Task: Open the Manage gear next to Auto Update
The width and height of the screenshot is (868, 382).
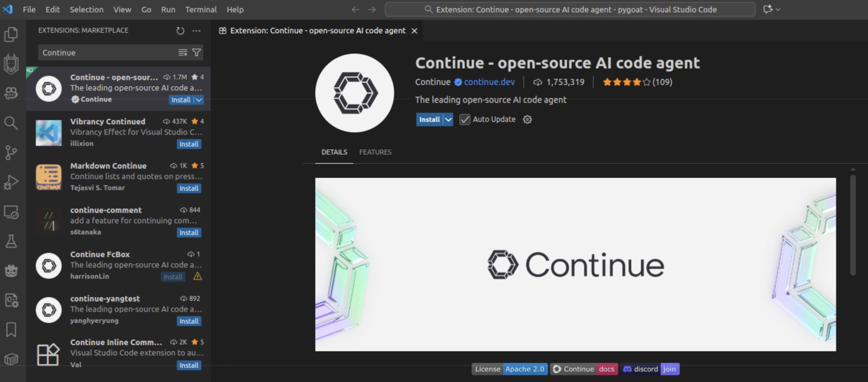Action: [x=527, y=119]
